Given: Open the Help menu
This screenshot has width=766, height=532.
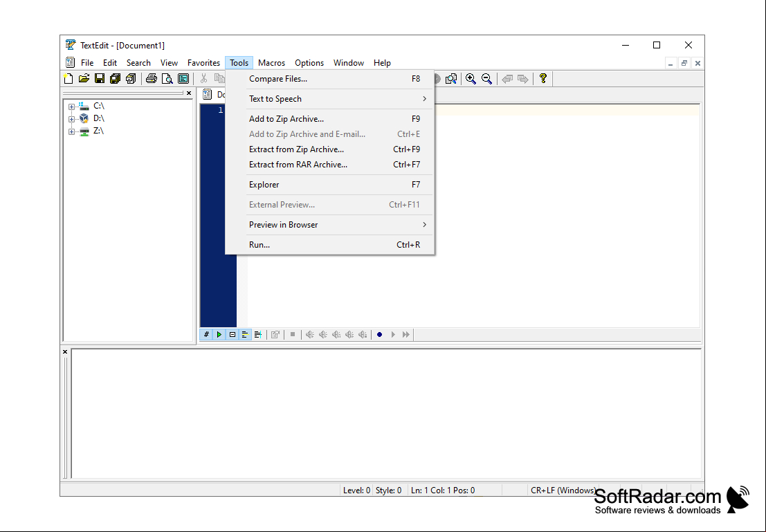Looking at the screenshot, I should 382,62.
